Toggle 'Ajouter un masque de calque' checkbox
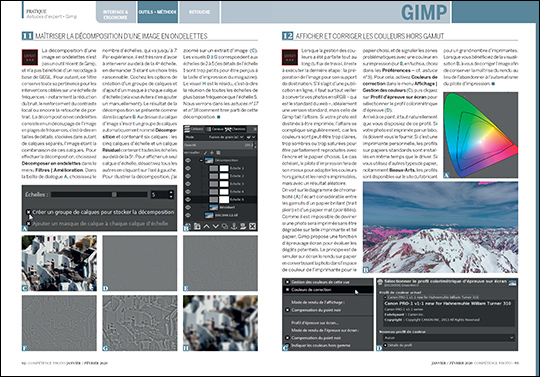This screenshot has width=540, height=377. point(29,224)
